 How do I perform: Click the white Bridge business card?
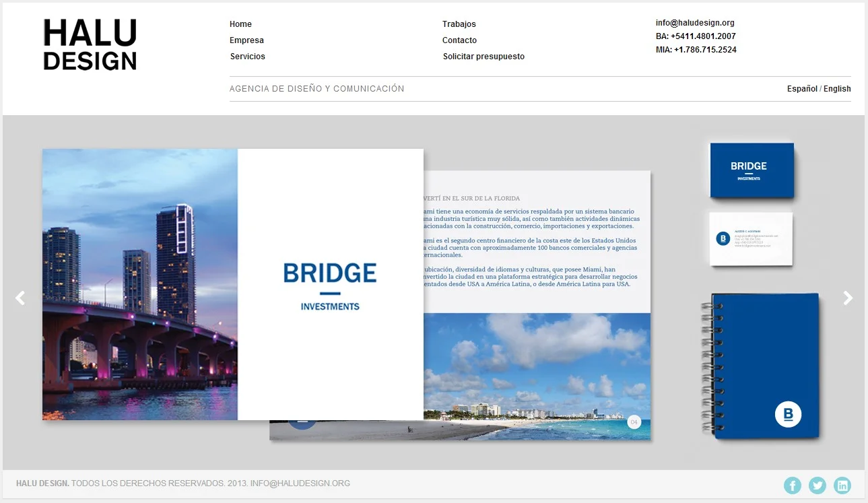point(751,239)
